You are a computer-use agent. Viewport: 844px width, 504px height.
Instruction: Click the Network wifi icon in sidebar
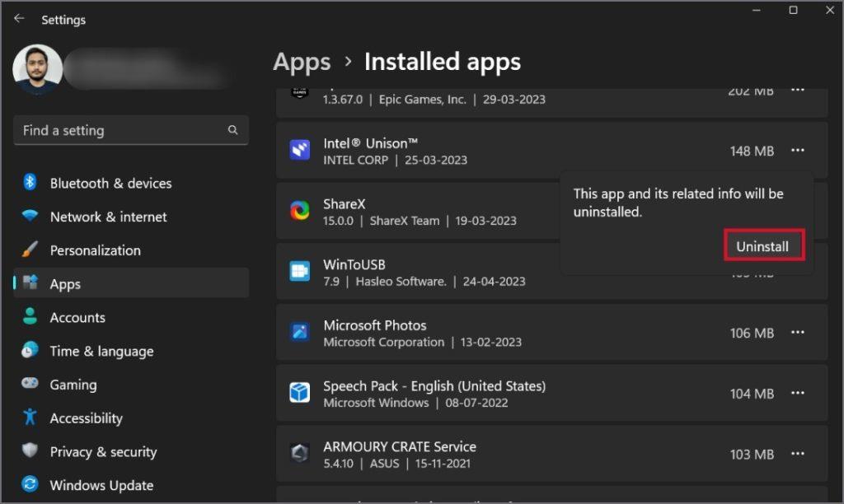[30, 216]
